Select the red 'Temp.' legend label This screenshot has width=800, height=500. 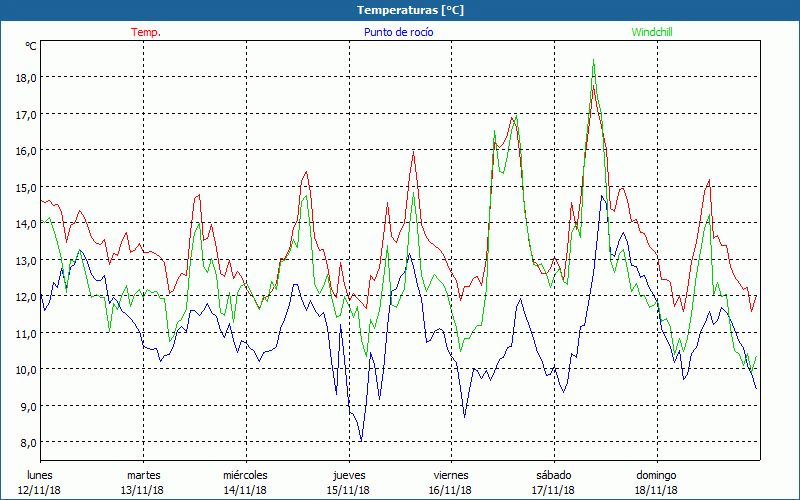(146, 32)
